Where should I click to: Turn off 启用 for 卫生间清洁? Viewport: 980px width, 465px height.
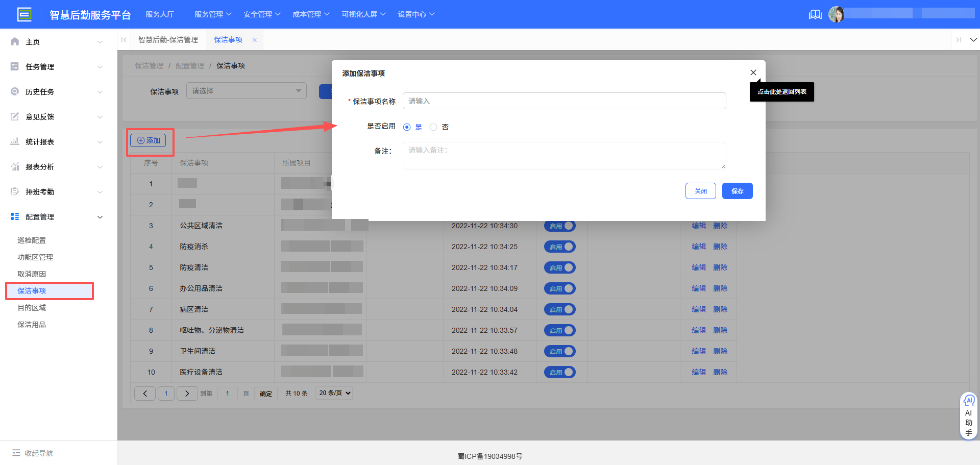tap(559, 351)
